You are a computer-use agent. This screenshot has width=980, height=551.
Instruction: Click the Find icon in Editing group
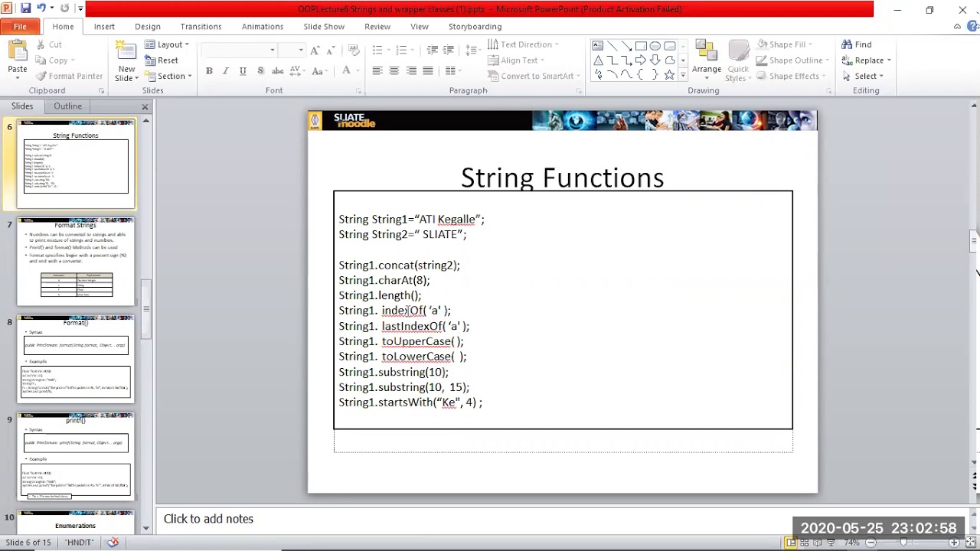click(857, 44)
